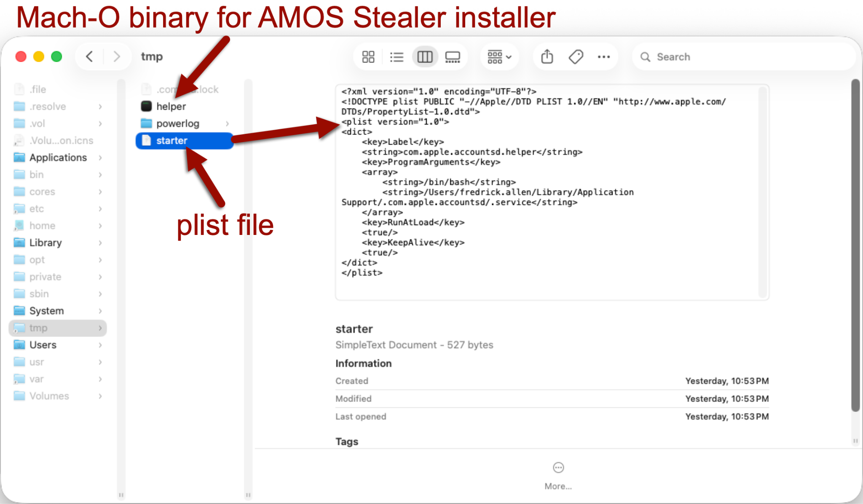Click the More… button in preview
The image size is (863, 504).
click(558, 476)
